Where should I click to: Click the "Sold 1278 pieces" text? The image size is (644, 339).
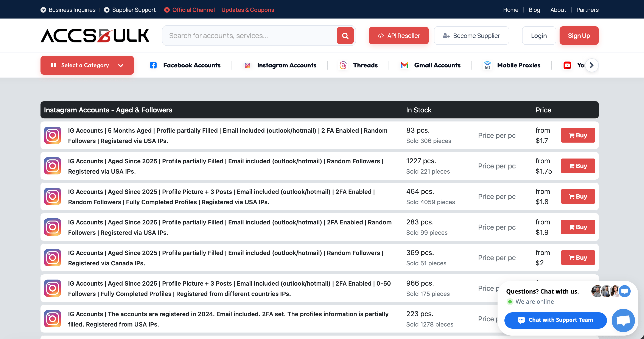(x=429, y=324)
